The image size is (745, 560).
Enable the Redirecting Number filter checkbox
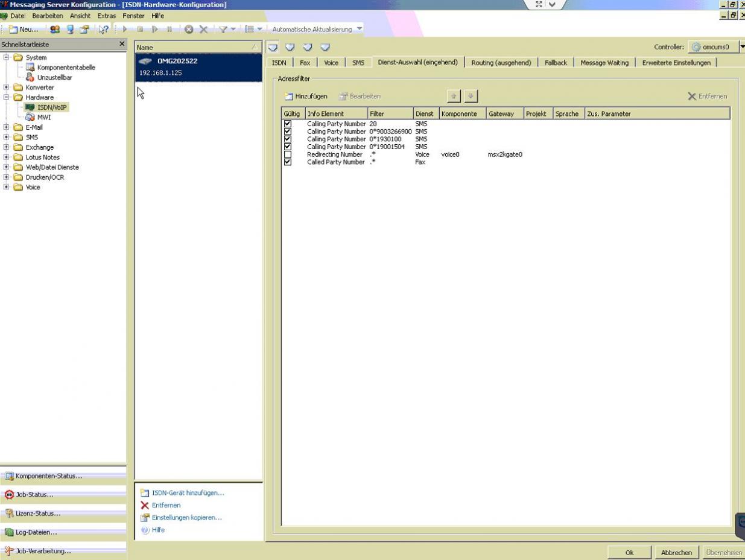click(x=287, y=154)
